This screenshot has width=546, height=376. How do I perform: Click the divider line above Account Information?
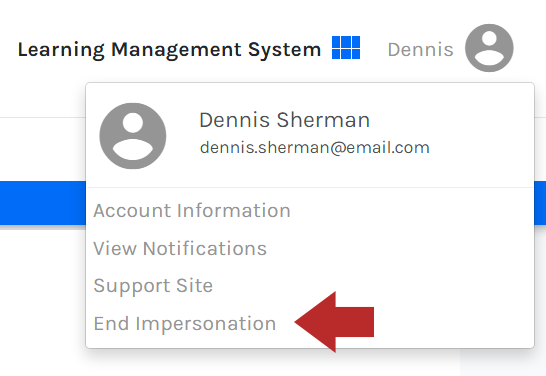point(310,187)
